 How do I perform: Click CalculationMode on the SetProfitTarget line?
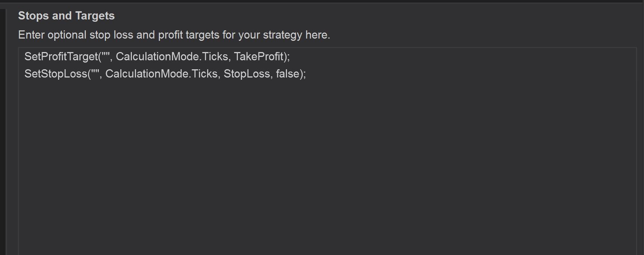(x=157, y=57)
